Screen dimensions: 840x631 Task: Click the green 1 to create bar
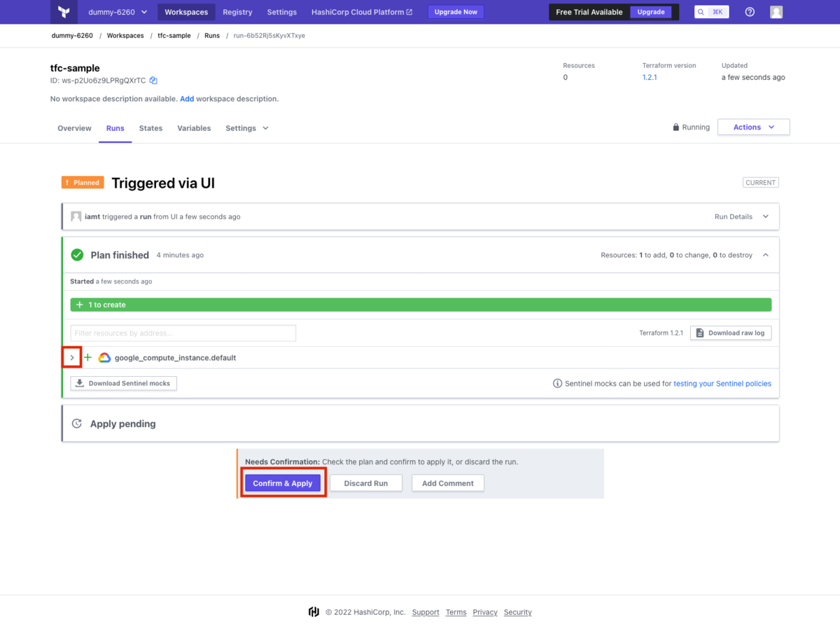421,305
